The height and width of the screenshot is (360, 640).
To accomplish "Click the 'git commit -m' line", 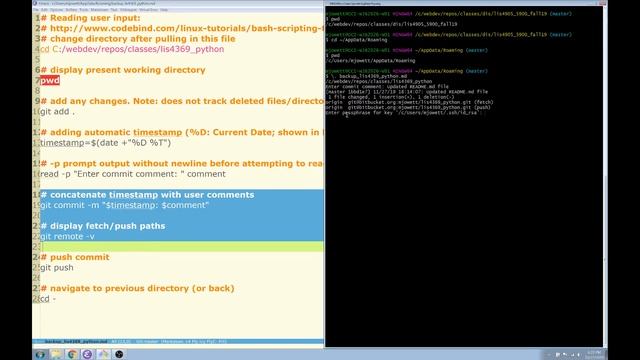I will coord(124,205).
